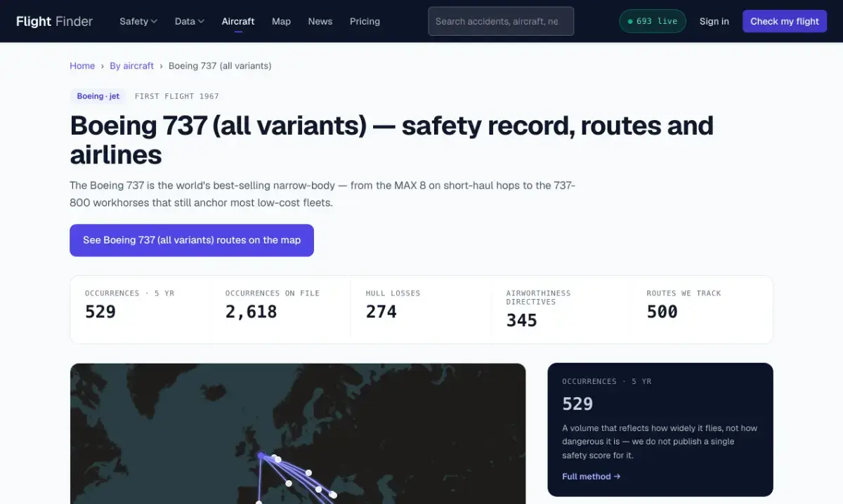
Task: Go to the Home breadcrumb
Action: [x=82, y=66]
